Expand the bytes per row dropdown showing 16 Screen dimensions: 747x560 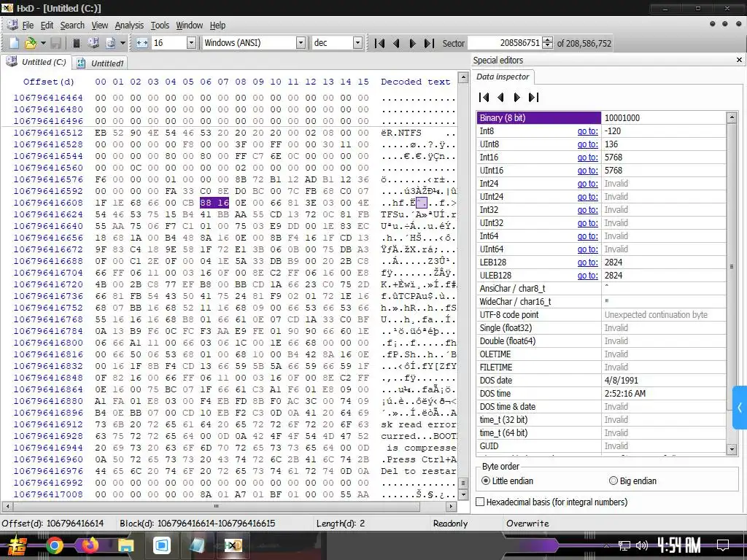pos(191,43)
